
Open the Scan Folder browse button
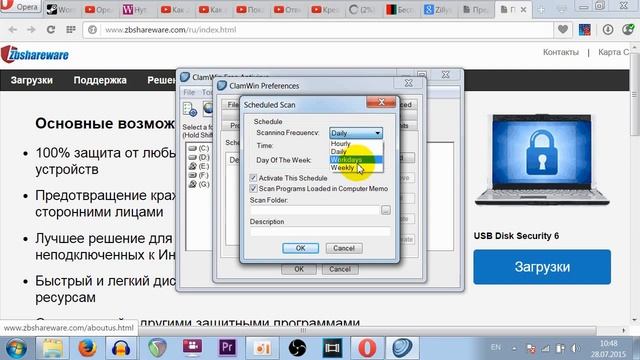[x=386, y=210]
